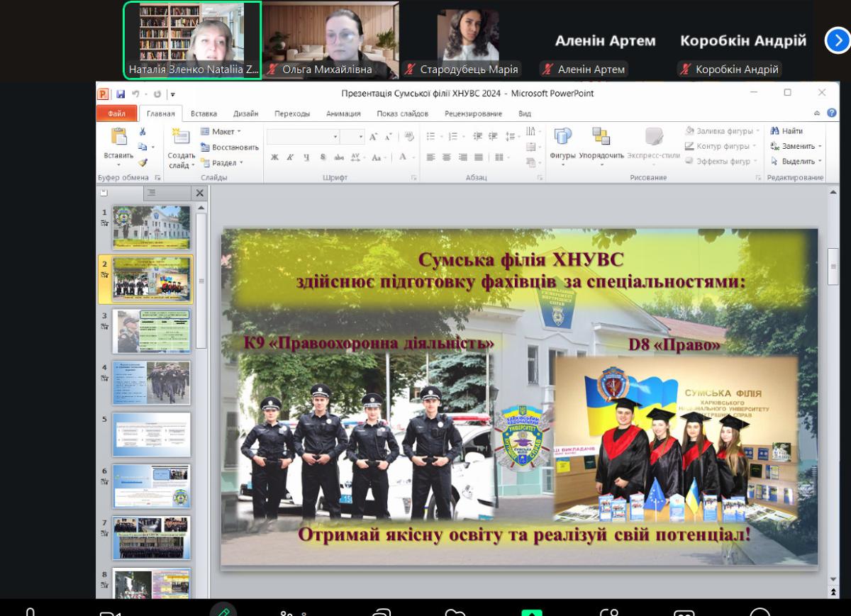Click the Format Painter brush icon

pyautogui.click(x=143, y=162)
